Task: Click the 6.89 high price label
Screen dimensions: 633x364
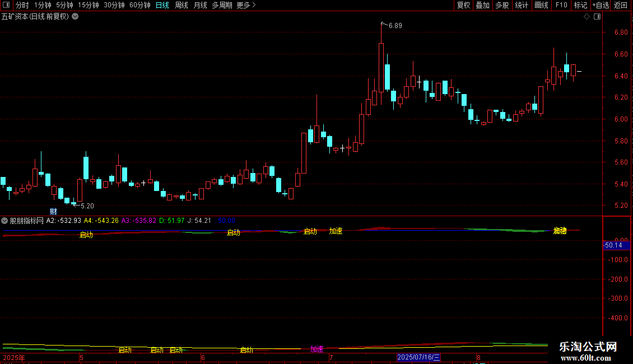Action: point(395,26)
